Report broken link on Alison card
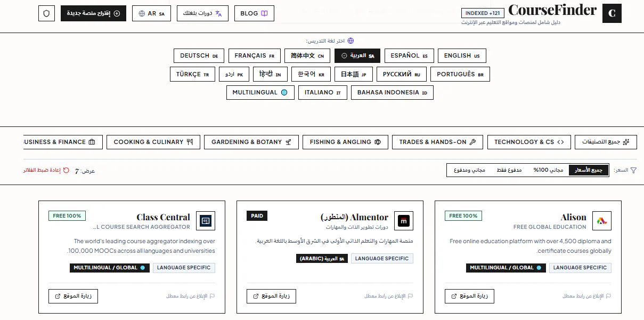644x320 pixels. point(587,296)
